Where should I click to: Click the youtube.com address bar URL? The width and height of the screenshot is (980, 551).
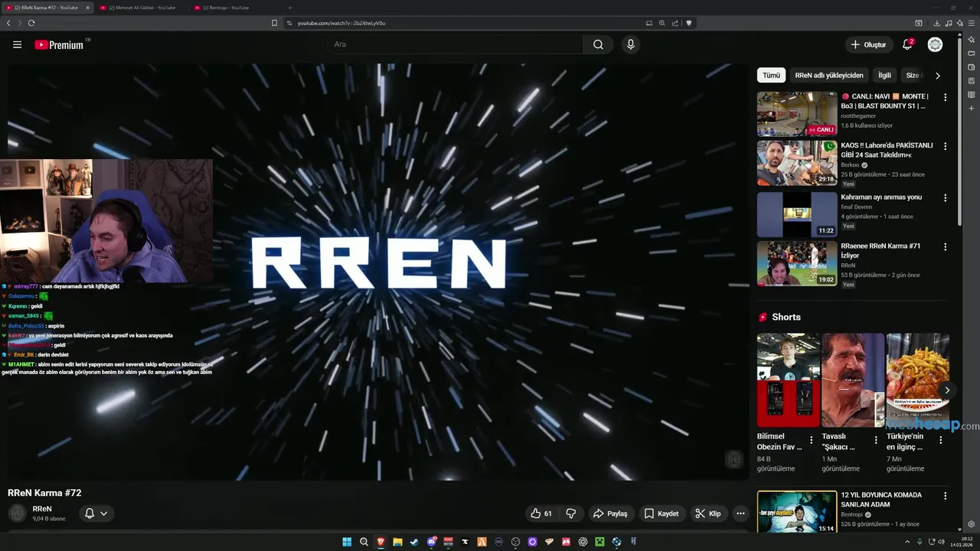pyautogui.click(x=341, y=23)
